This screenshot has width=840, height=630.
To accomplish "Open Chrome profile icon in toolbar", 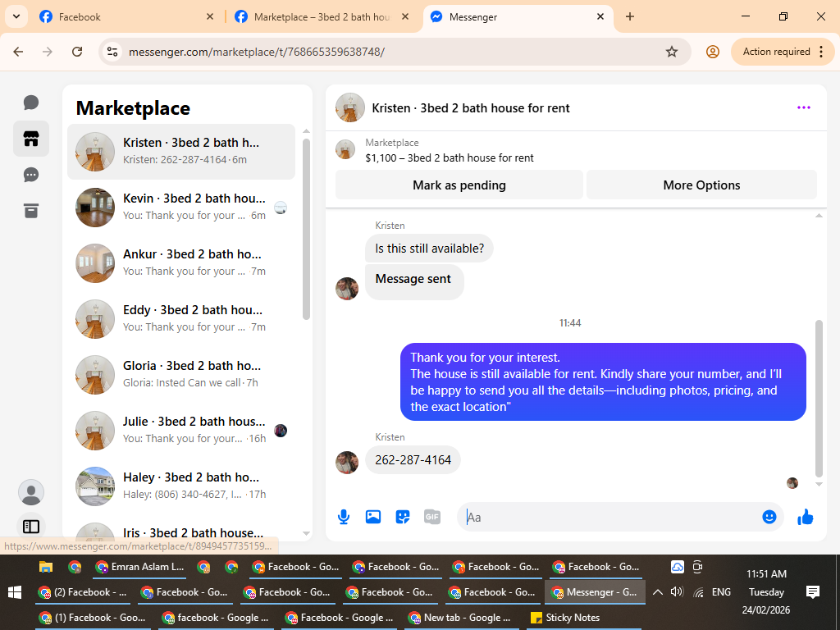I will tap(713, 52).
